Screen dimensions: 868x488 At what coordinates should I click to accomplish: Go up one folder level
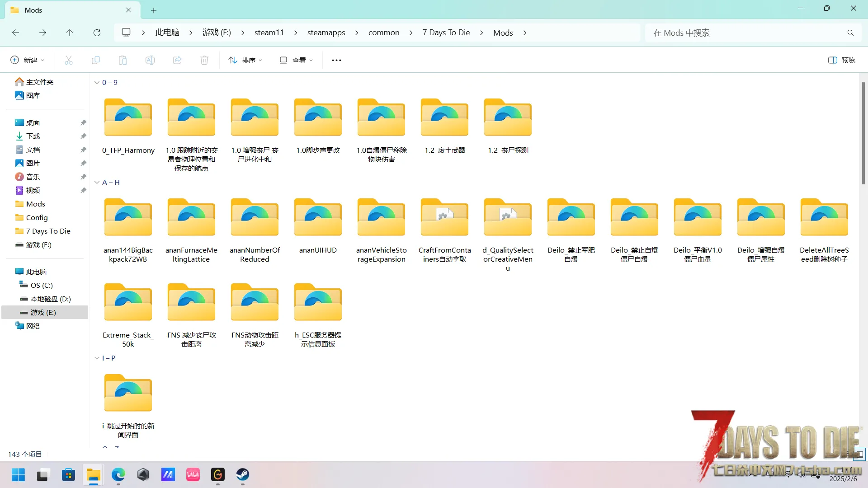click(70, 33)
